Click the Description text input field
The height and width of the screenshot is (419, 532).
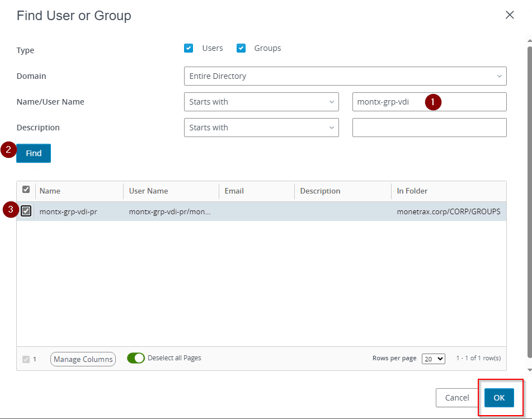(x=429, y=128)
